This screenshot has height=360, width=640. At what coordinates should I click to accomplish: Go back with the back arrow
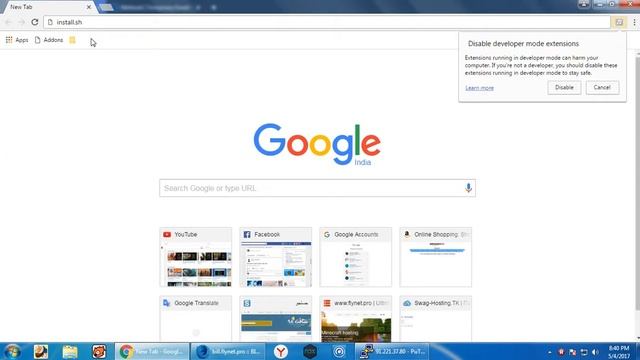click(8, 22)
